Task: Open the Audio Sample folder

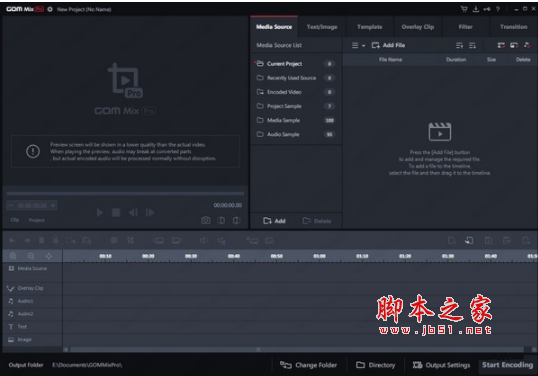Action: [296, 134]
